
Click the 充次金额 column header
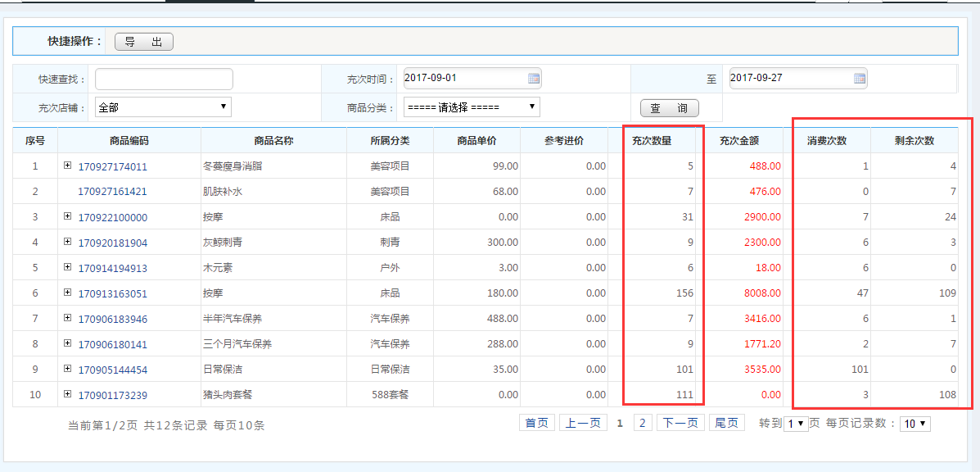coord(739,141)
